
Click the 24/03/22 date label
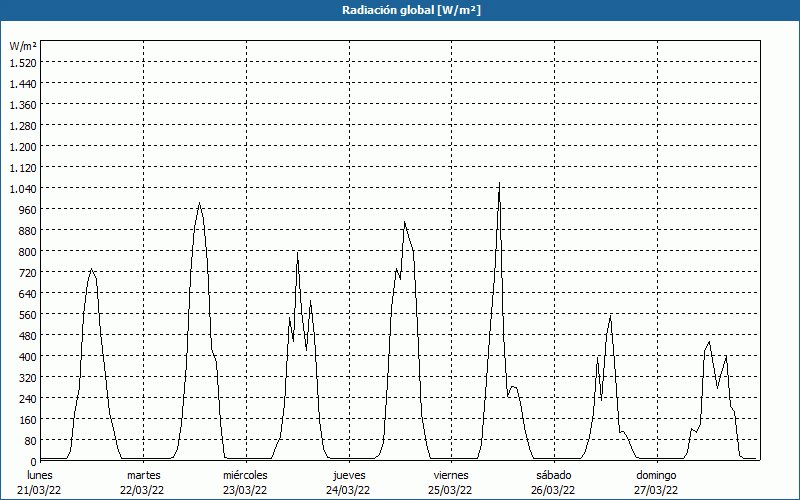[348, 490]
